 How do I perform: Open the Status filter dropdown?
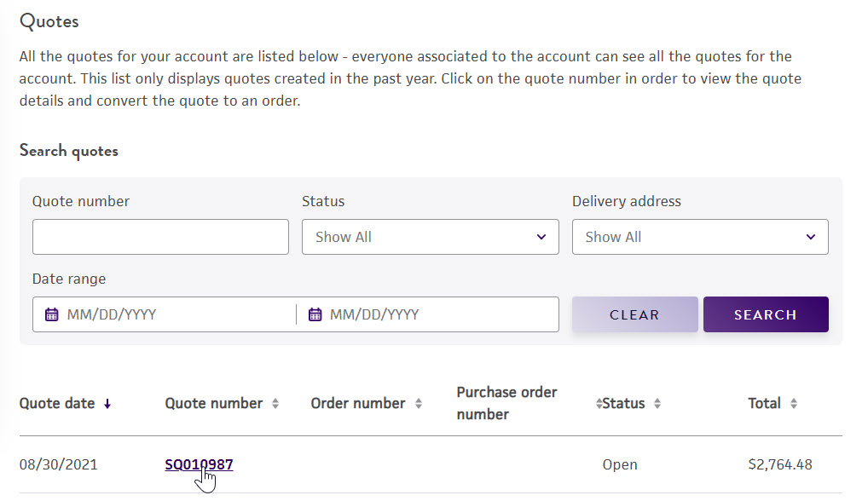[430, 236]
